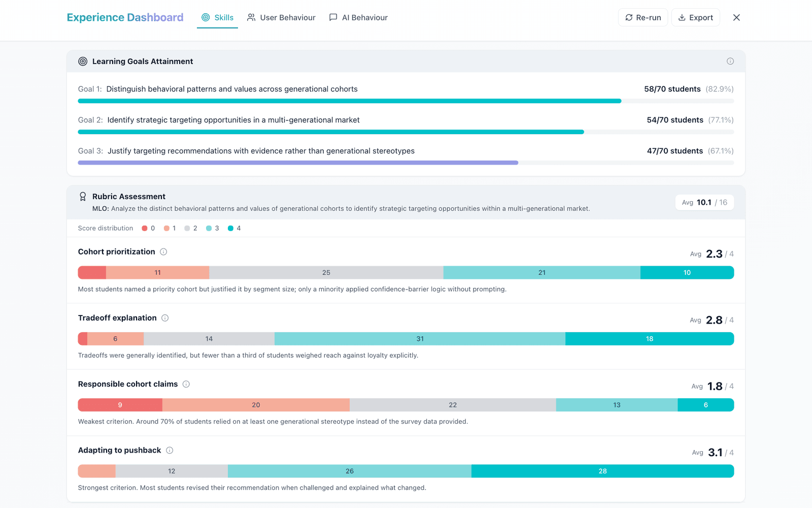Viewport: 812px width, 508px height.
Task: Show info for Adapting to pushback
Action: pyautogui.click(x=170, y=451)
